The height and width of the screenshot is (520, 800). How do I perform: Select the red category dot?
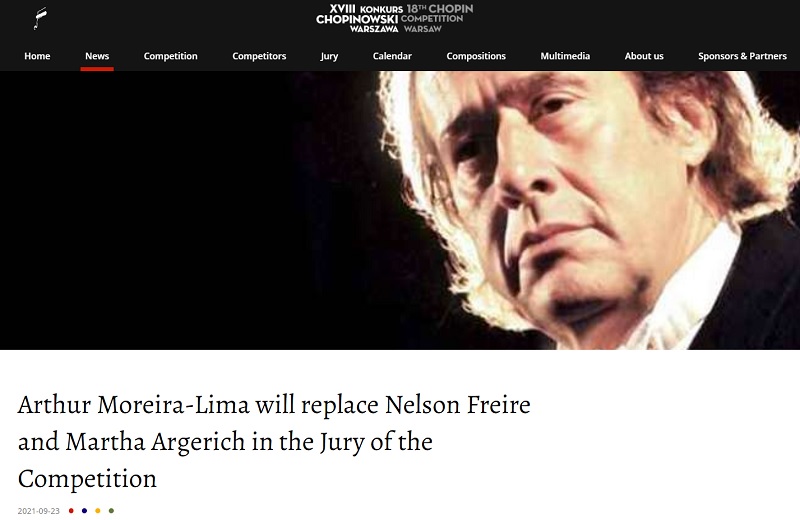point(71,510)
